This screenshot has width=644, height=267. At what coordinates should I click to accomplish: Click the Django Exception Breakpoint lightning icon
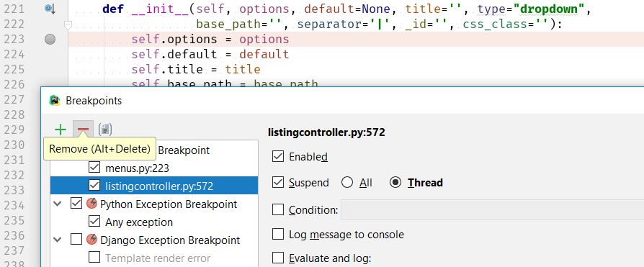tap(92, 240)
